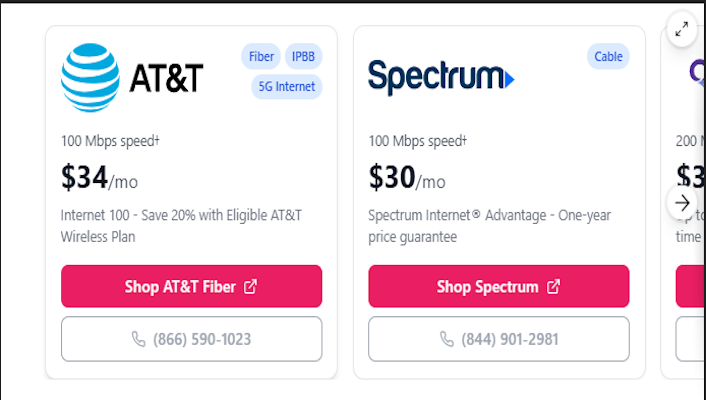Click phone icon beside (866) 590-1023

point(138,339)
